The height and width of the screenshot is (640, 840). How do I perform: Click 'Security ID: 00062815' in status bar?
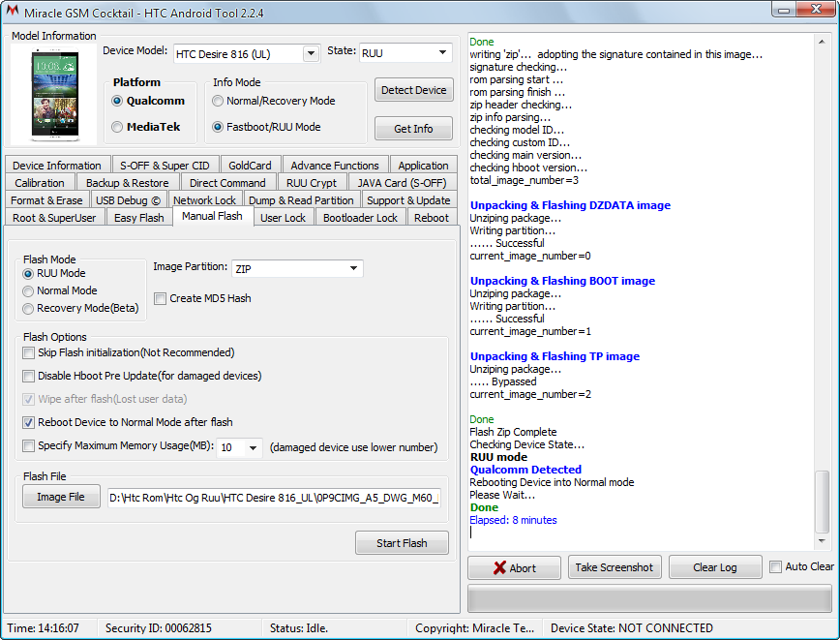point(159,628)
